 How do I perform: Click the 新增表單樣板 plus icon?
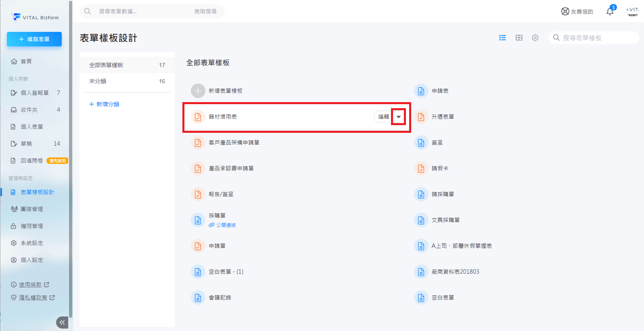click(x=198, y=91)
